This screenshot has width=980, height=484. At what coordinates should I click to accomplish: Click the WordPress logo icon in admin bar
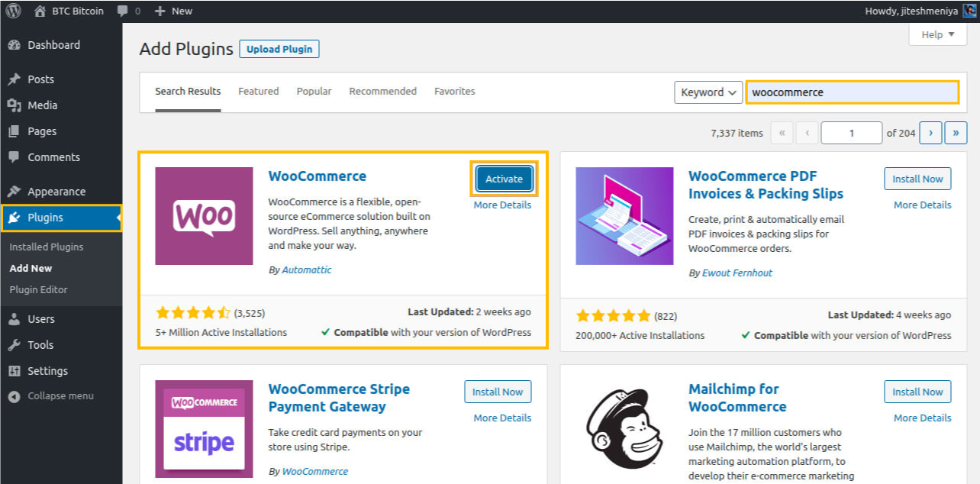coord(13,11)
